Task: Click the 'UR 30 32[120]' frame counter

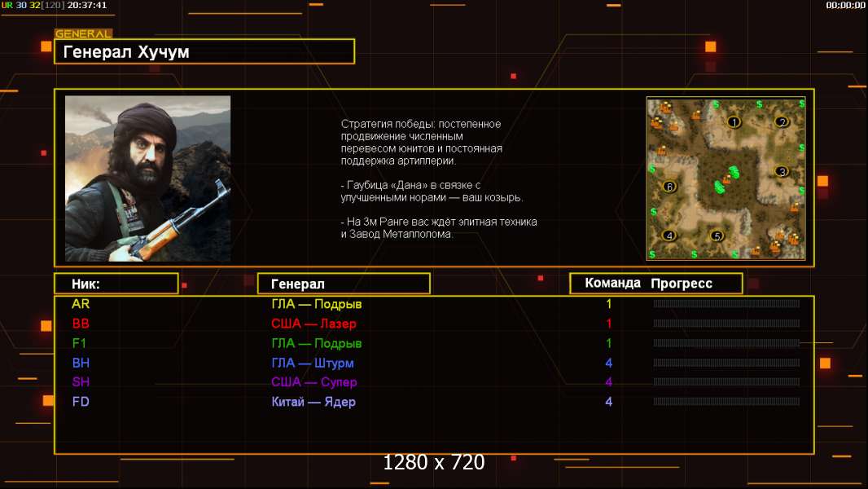Action: point(33,5)
